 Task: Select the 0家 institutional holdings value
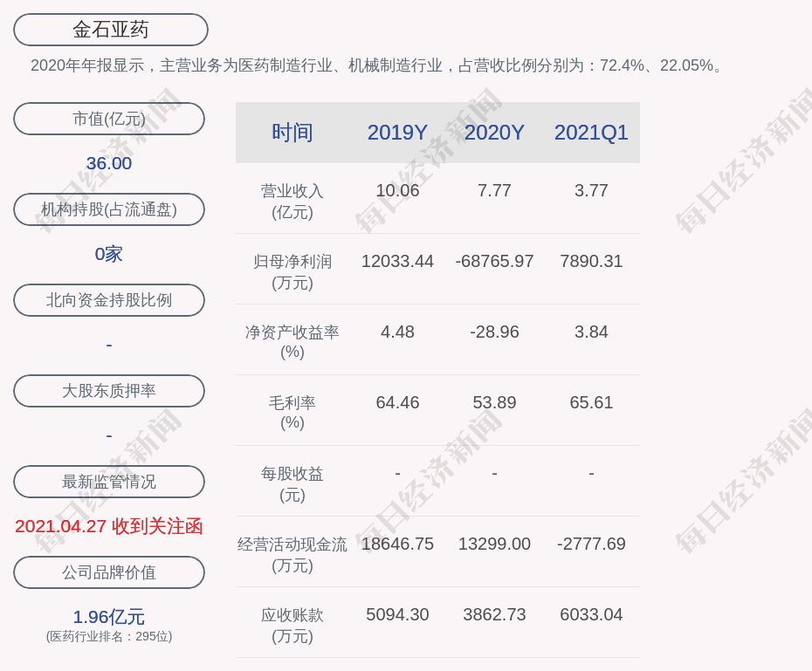tap(109, 254)
